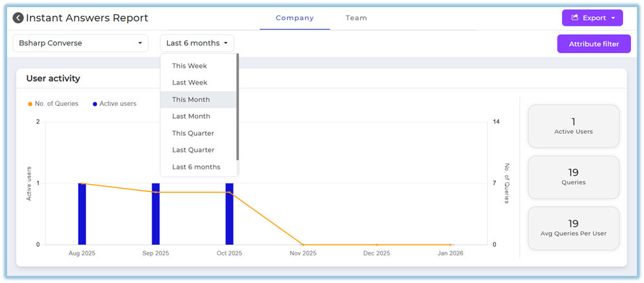This screenshot has width=644, height=283.
Task: Choose This Month option
Action: tap(191, 100)
